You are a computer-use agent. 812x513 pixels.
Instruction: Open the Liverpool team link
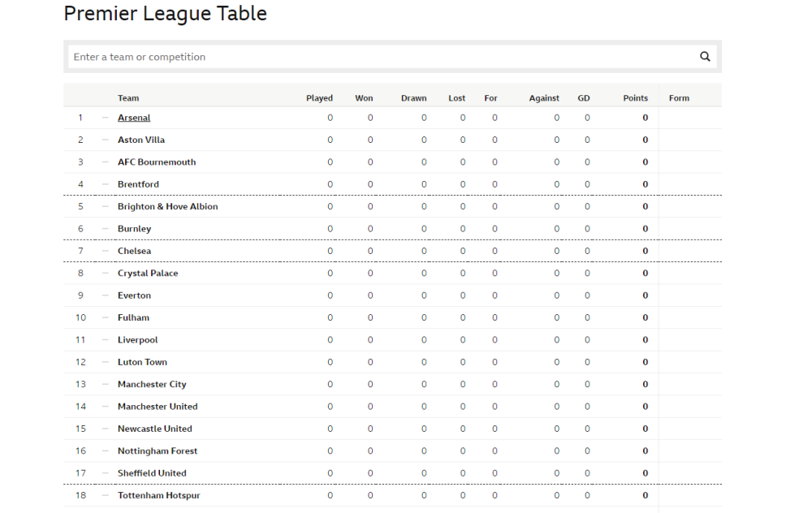pos(137,340)
